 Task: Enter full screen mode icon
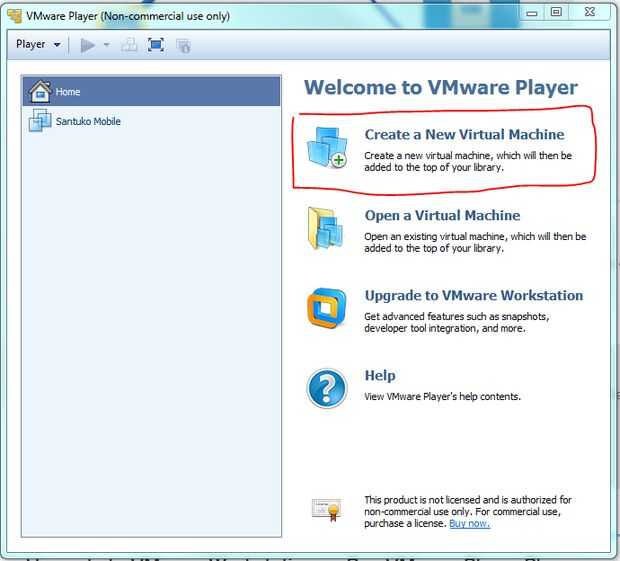click(x=156, y=45)
